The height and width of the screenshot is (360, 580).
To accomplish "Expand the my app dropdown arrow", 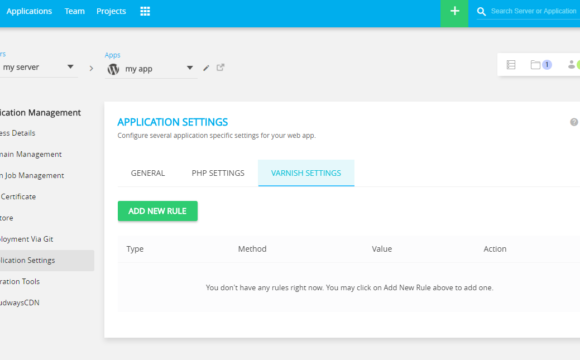I will 190,68.
